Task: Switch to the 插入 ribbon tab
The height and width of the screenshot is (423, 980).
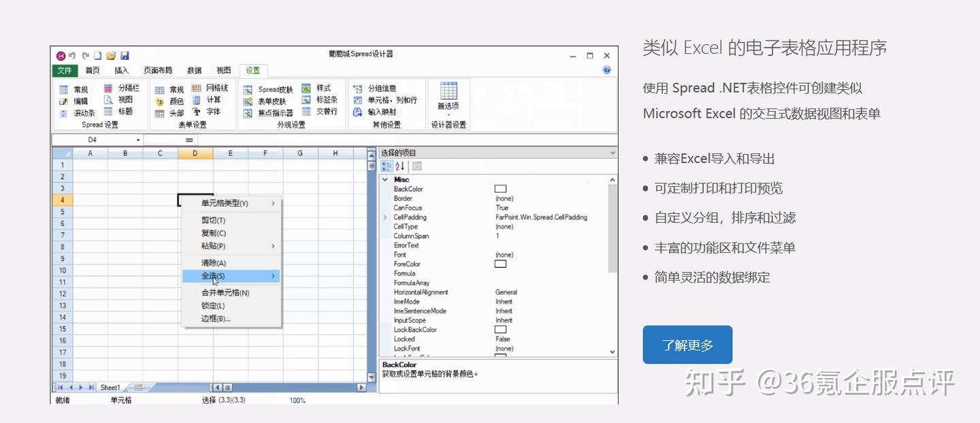Action: [121, 70]
